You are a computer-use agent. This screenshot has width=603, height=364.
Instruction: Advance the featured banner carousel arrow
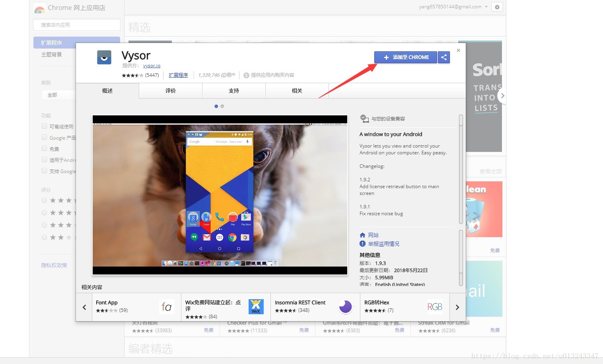click(x=502, y=95)
